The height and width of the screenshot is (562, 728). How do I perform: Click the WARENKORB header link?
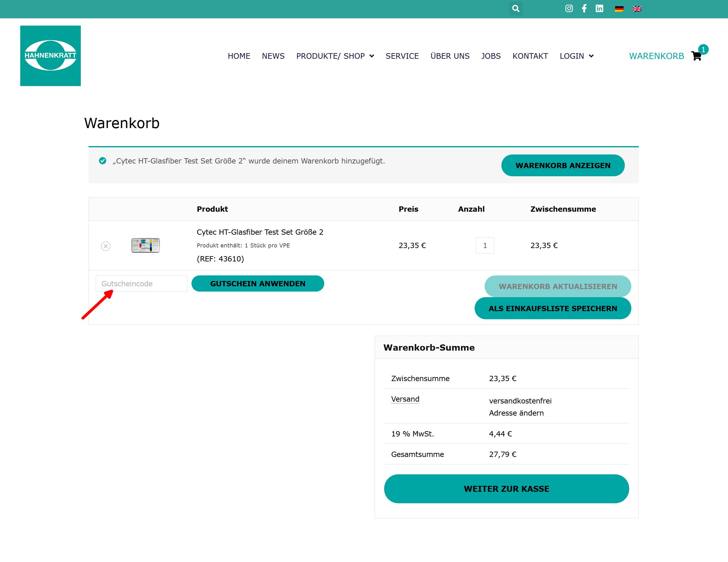pyautogui.click(x=656, y=56)
